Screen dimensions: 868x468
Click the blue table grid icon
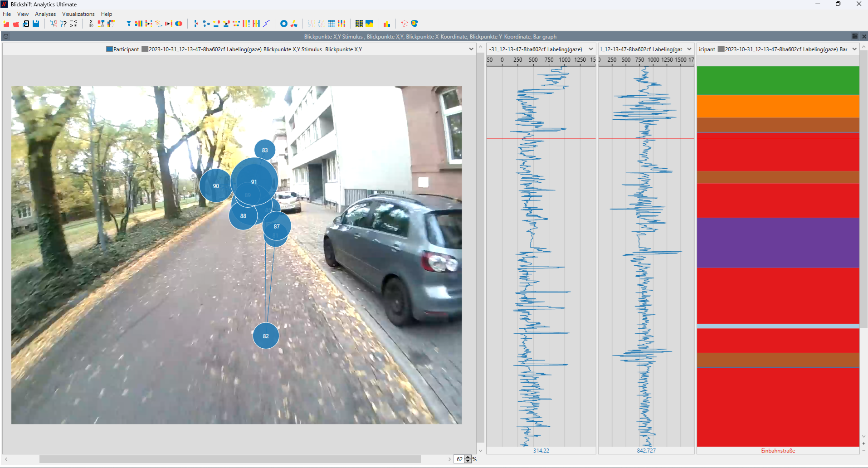pyautogui.click(x=332, y=24)
